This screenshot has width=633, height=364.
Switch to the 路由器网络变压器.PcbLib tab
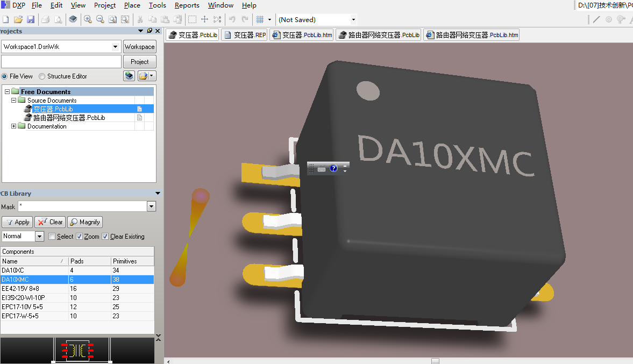pos(379,35)
